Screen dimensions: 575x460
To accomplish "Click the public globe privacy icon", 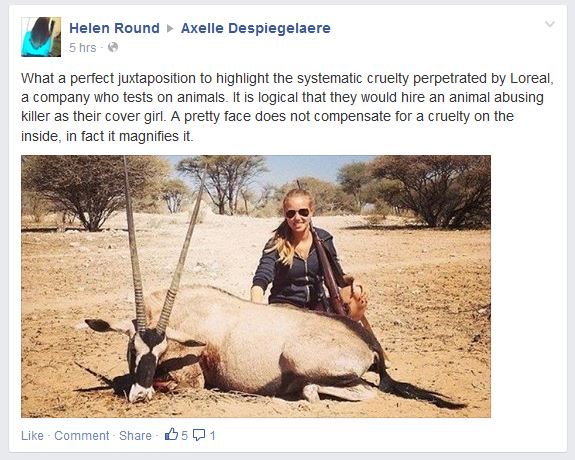I will (113, 47).
